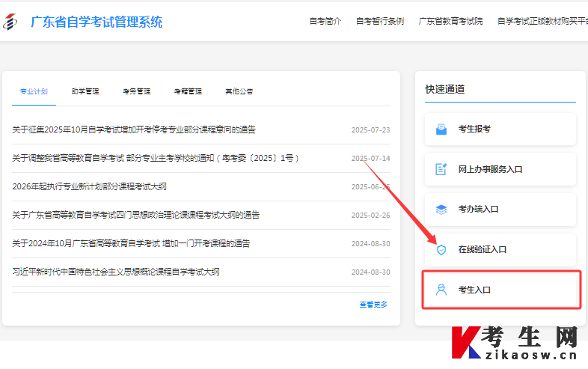Open the 考生报考 quick channel button
Screen dimensions: 588x369
[x=500, y=129]
